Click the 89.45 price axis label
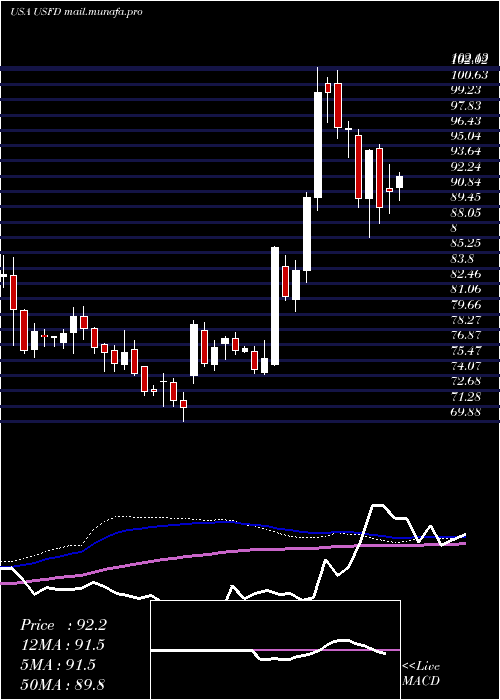Screen dimensions: 500x700 (466, 197)
